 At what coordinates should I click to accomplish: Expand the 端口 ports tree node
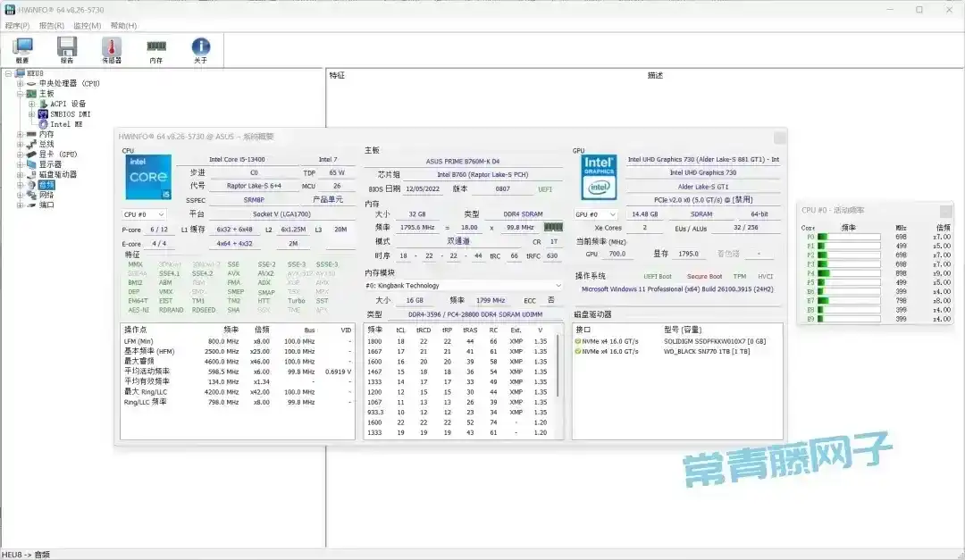tap(20, 205)
